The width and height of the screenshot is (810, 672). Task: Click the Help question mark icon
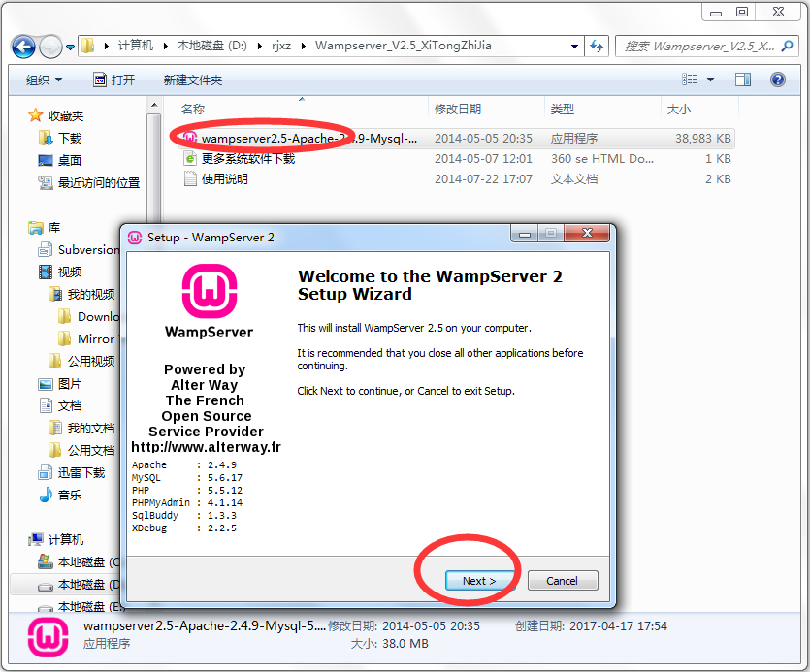coord(777,79)
